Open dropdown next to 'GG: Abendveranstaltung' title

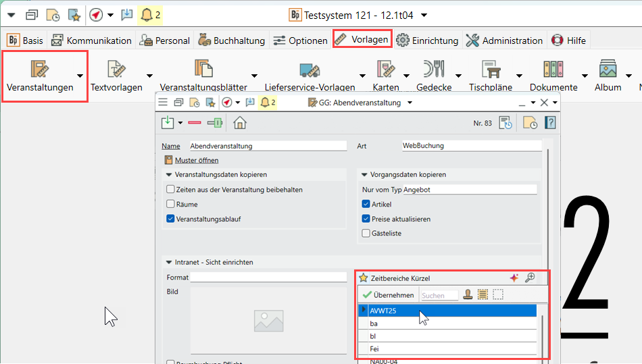(408, 103)
